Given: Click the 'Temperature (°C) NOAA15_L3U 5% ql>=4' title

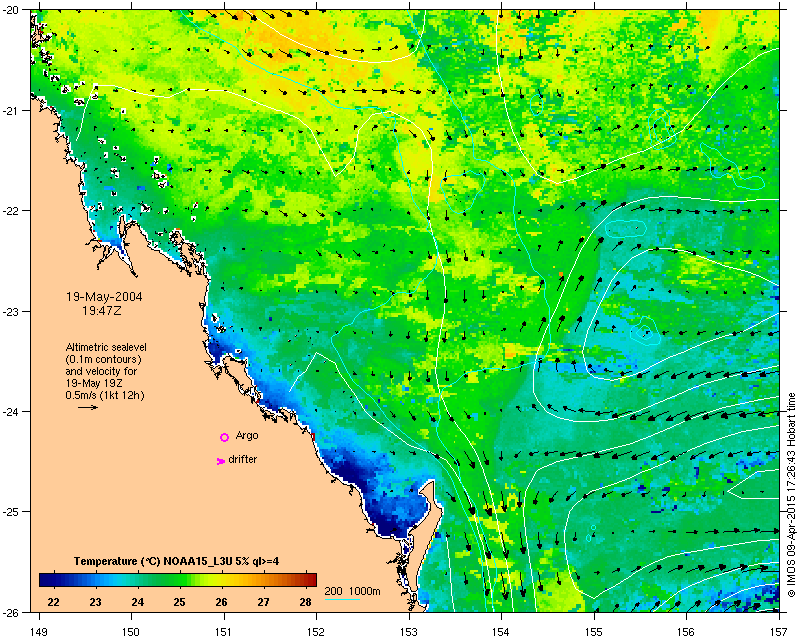Looking at the screenshot, I should tap(176, 561).
